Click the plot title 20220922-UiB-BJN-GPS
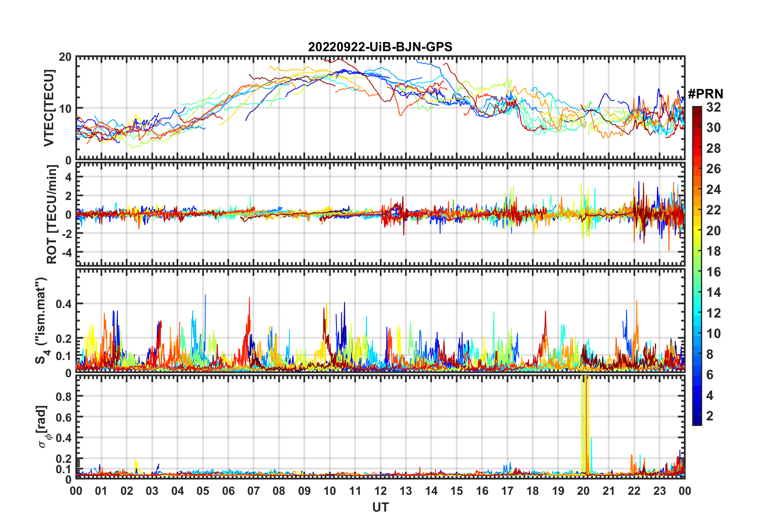Screen dimensions: 761x532 [x=380, y=47]
